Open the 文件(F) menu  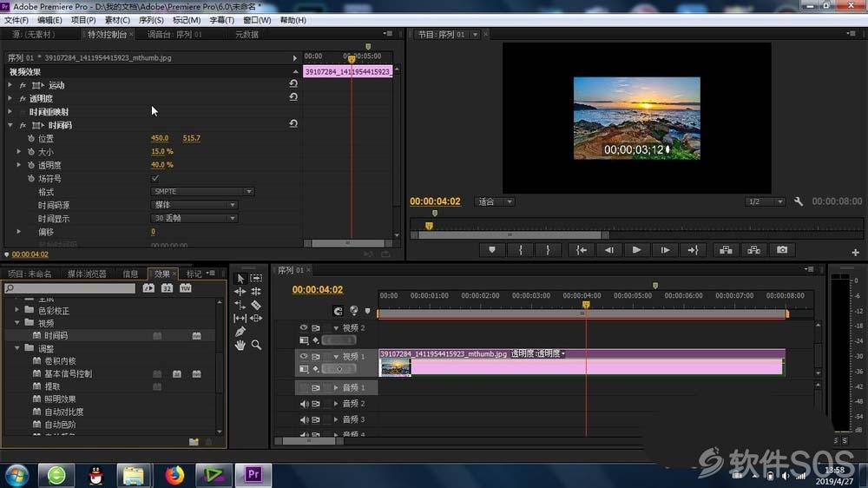[x=16, y=20]
